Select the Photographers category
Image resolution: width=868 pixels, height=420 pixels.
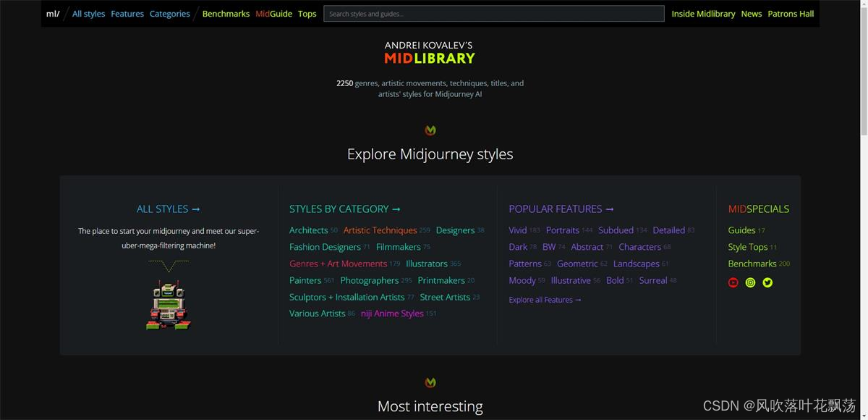pyautogui.click(x=370, y=280)
